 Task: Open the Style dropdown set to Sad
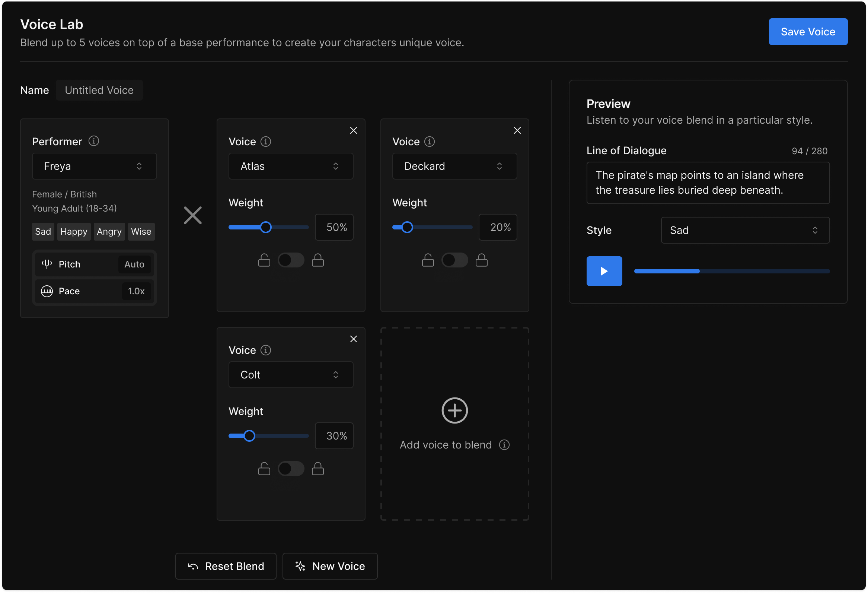click(x=745, y=230)
